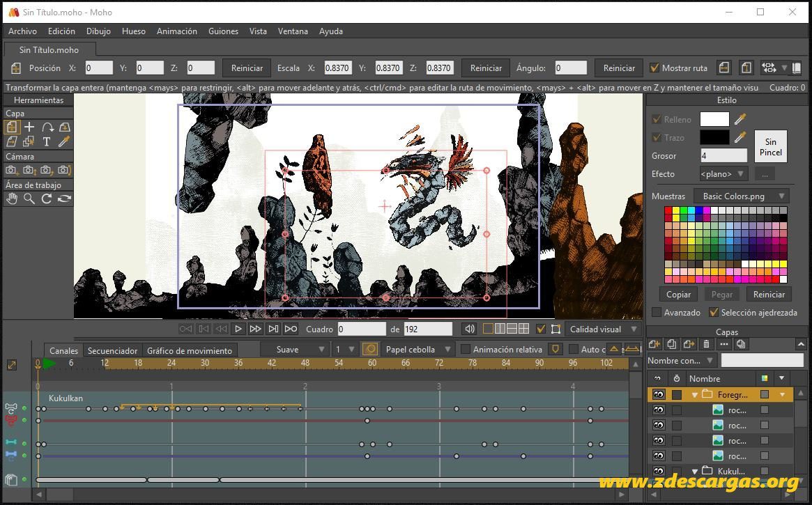Toggle the onion skin circle icon

(x=370, y=350)
